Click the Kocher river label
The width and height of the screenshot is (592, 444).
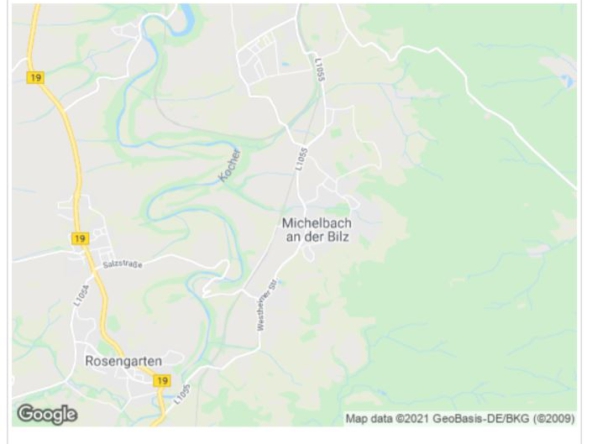230,165
